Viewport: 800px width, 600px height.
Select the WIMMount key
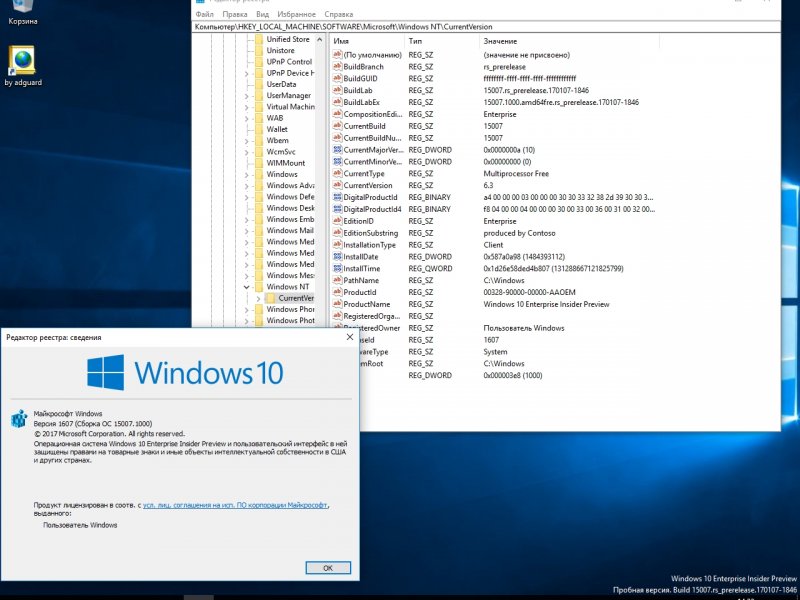click(x=286, y=163)
